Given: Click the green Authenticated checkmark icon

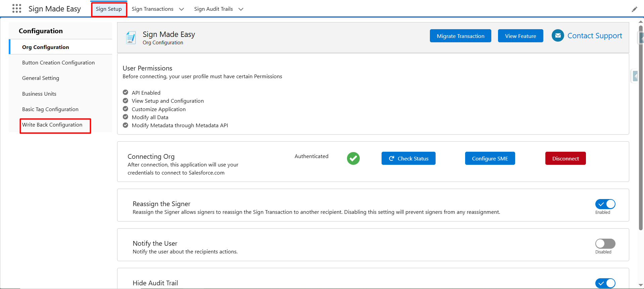Looking at the screenshot, I should tap(353, 158).
